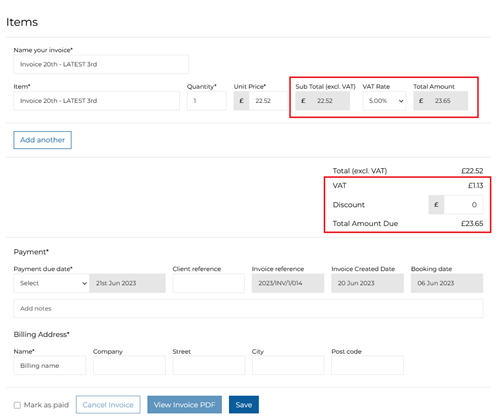Click the pound icon next to Discount
This screenshot has height=420, width=499.
436,205
